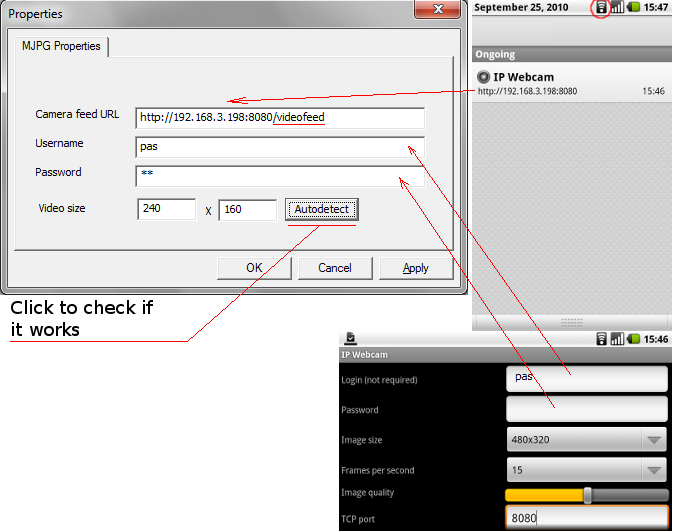Tap the signal strength icon beside 15:47
The image size is (673, 531).
coord(616,8)
